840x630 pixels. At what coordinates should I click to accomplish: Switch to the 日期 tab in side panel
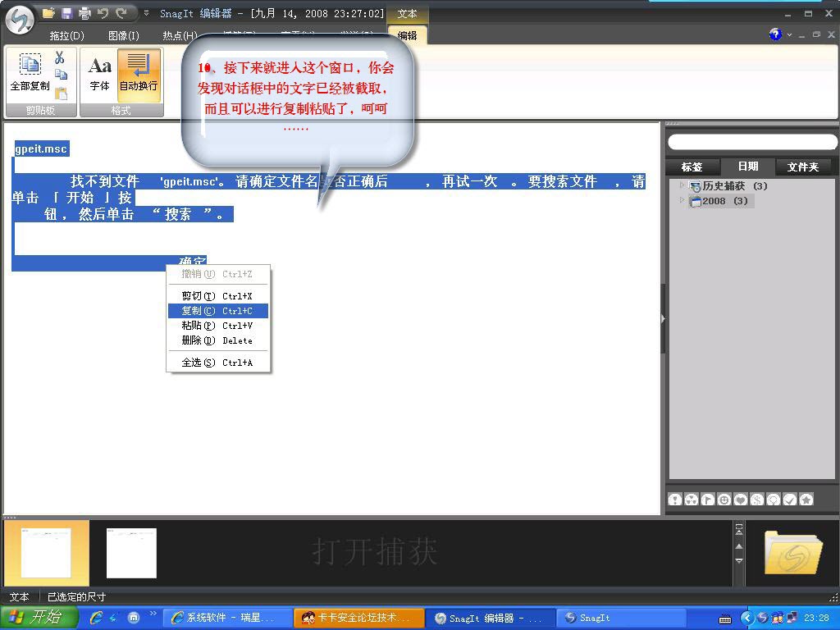click(x=747, y=167)
